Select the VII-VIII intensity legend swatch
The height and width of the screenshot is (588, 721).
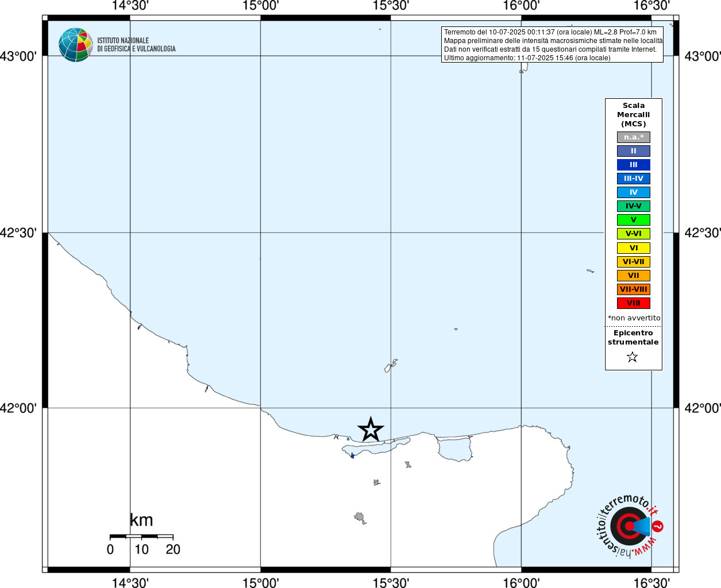point(634,289)
